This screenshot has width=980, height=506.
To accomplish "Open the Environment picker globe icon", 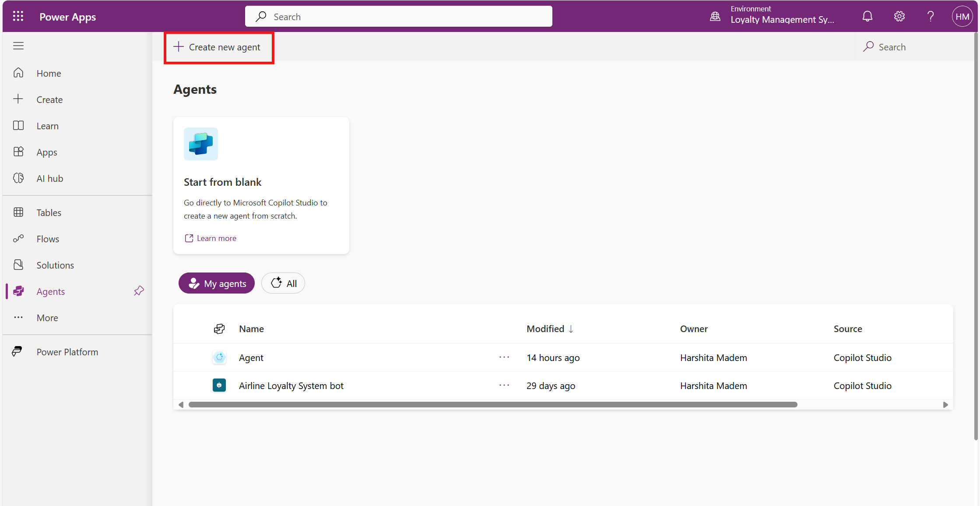I will [x=715, y=17].
